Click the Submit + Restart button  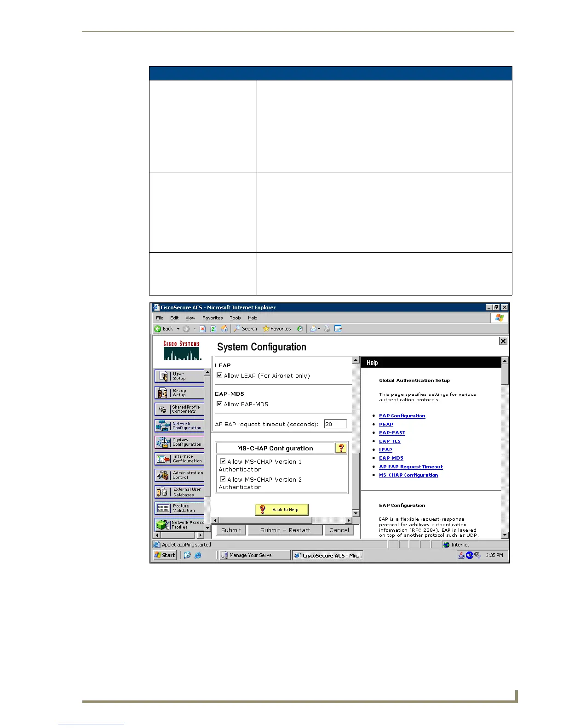pos(285,530)
